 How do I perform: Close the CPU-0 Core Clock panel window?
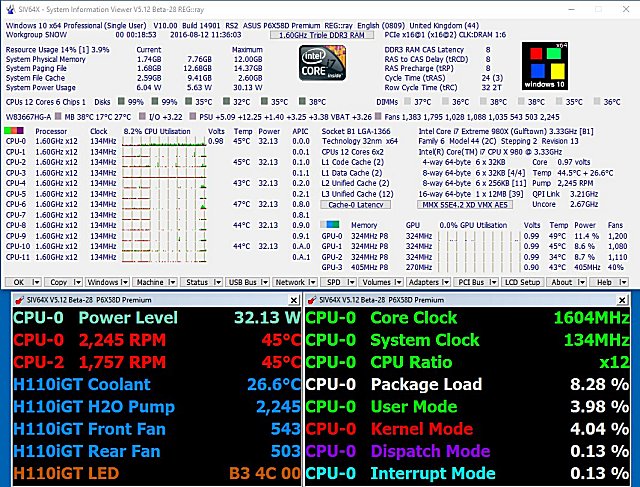pyautogui.click(x=622, y=300)
